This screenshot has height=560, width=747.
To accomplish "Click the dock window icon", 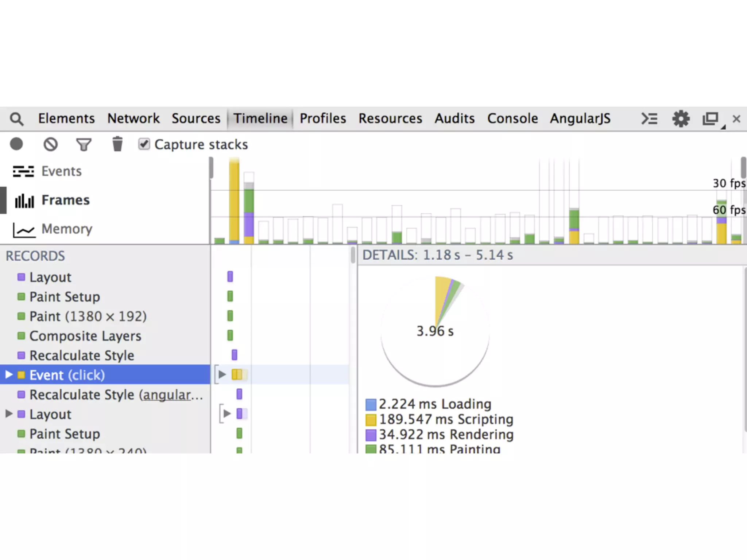I will pyautogui.click(x=711, y=119).
